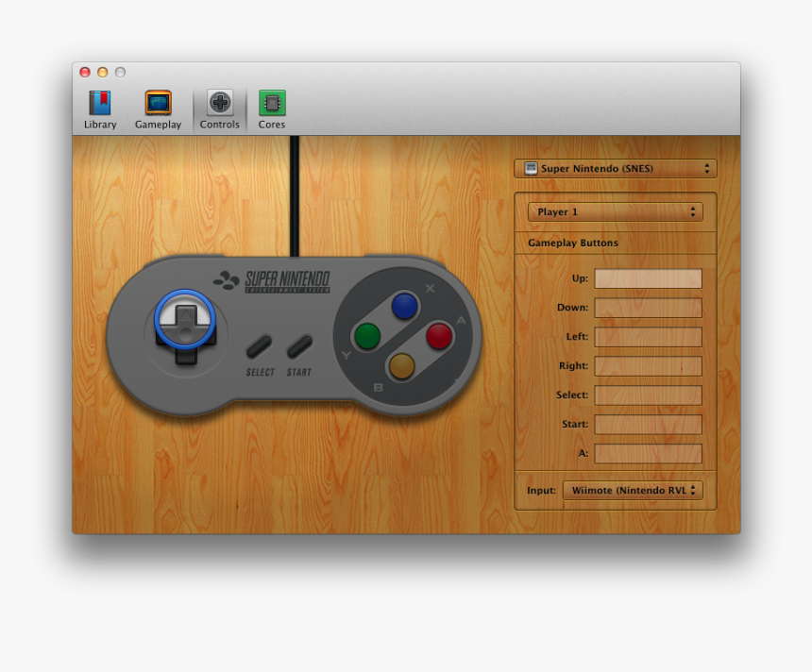Minimize the window with the yellow button
This screenshot has width=812, height=672.
point(103,72)
